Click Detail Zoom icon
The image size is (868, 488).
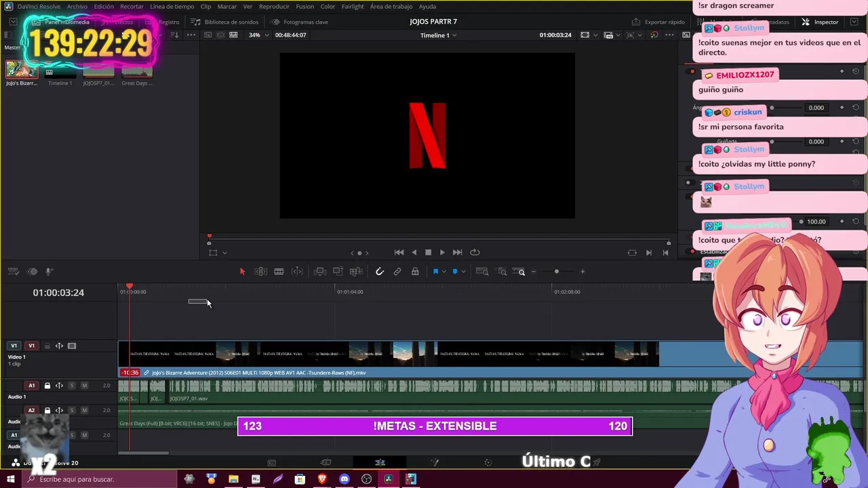tap(502, 272)
